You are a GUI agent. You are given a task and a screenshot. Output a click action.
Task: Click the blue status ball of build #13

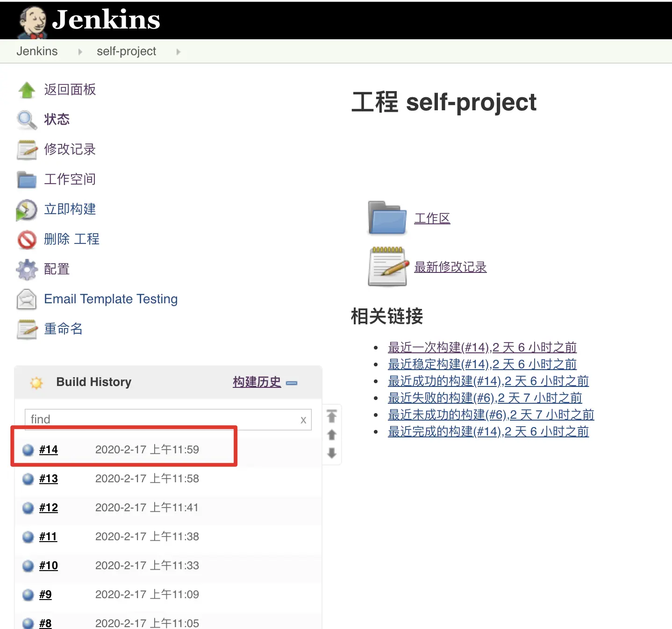coord(28,479)
